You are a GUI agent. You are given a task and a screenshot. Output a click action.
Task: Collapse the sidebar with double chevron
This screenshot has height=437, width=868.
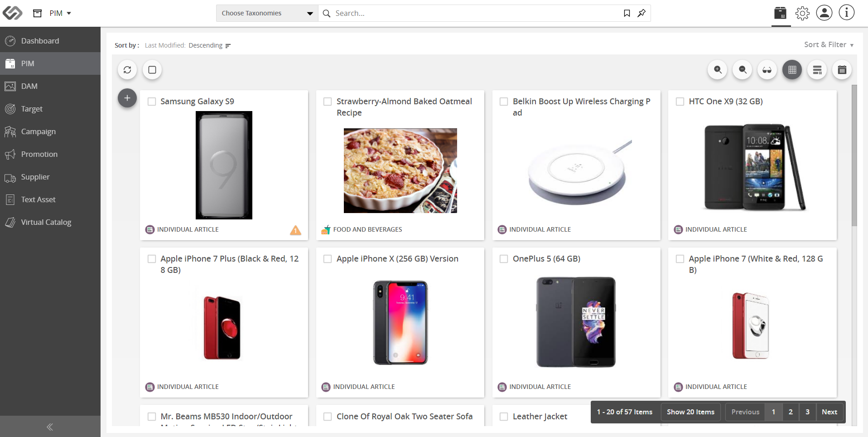pyautogui.click(x=50, y=427)
